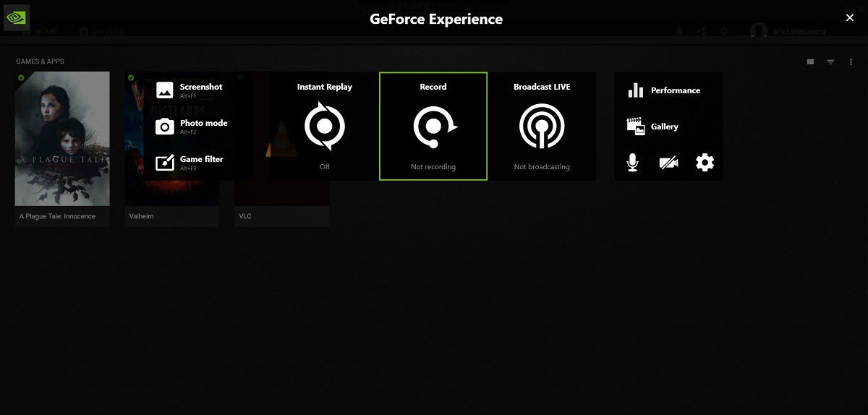
Task: Click the Instant Replay title
Action: point(325,87)
